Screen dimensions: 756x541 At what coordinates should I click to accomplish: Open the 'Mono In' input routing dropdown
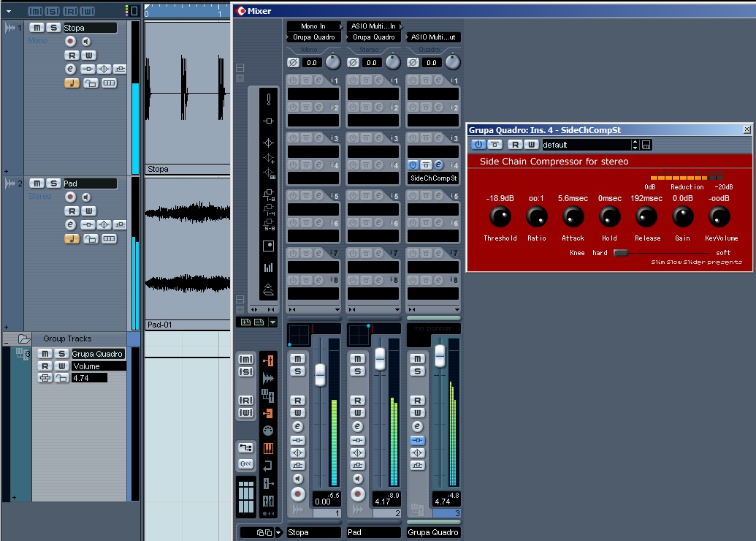tap(313, 26)
